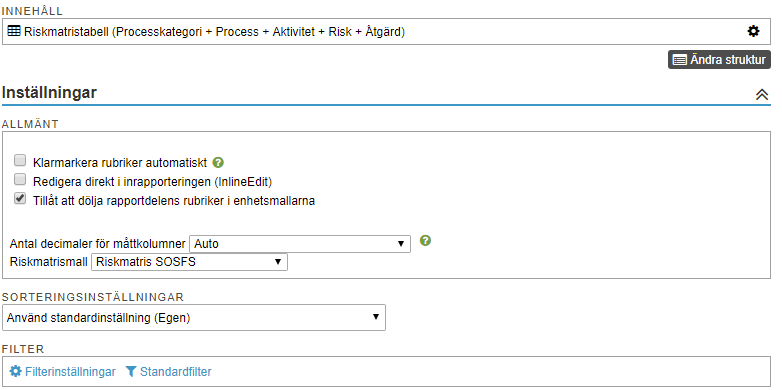782x390 pixels.
Task: Open help icon beside Klarmarkera rubriker automatiskt
Action: tap(217, 163)
